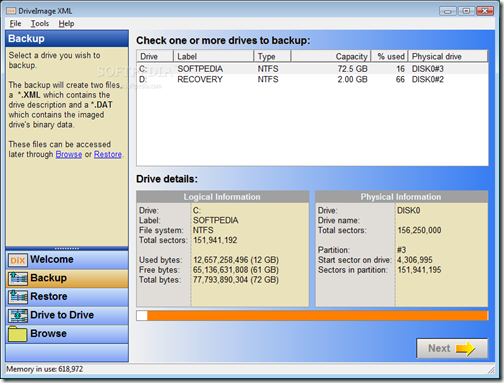Click the sidebar splitter grip dots

[67, 248]
